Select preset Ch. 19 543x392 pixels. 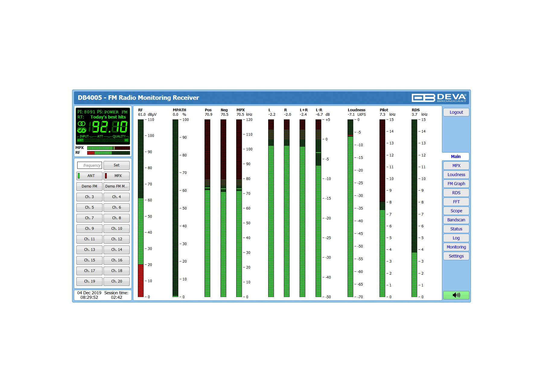pos(89,281)
